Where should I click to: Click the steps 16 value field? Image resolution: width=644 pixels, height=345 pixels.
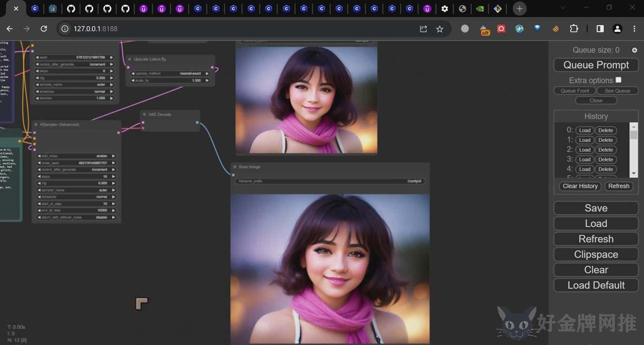[75, 177]
